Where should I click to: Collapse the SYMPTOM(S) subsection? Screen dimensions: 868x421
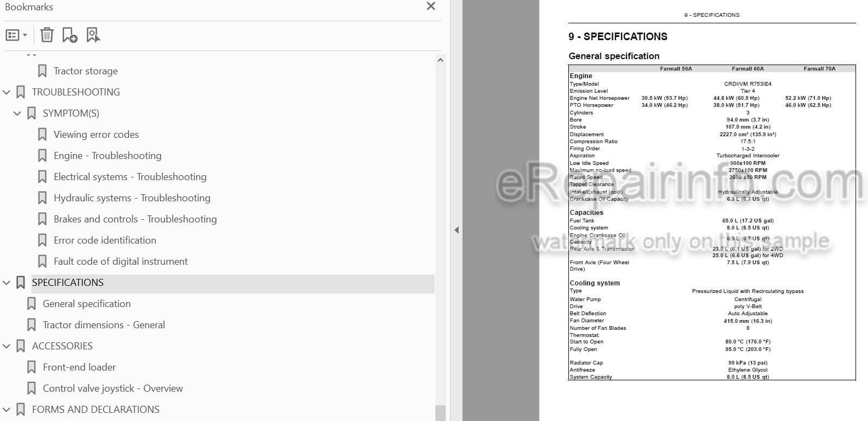pyautogui.click(x=17, y=113)
